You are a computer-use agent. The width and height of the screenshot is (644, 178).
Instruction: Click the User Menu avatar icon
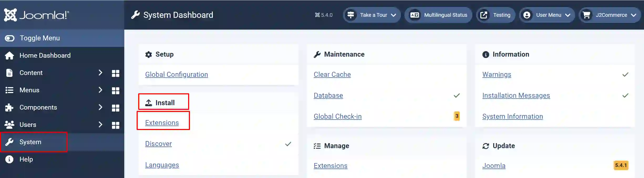click(x=527, y=15)
